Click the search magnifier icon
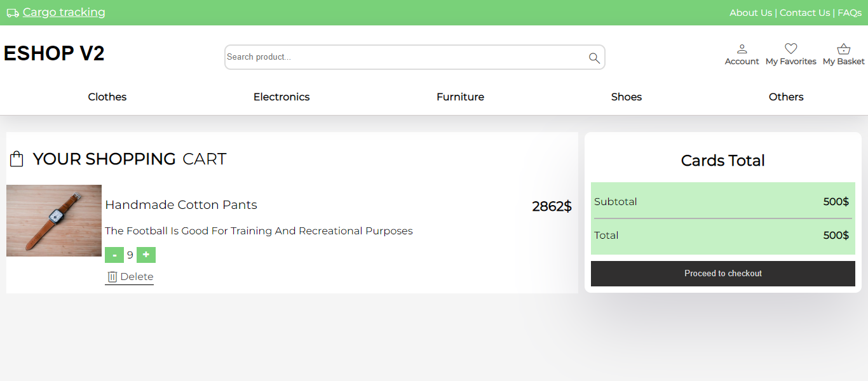The width and height of the screenshot is (868, 381). click(593, 57)
